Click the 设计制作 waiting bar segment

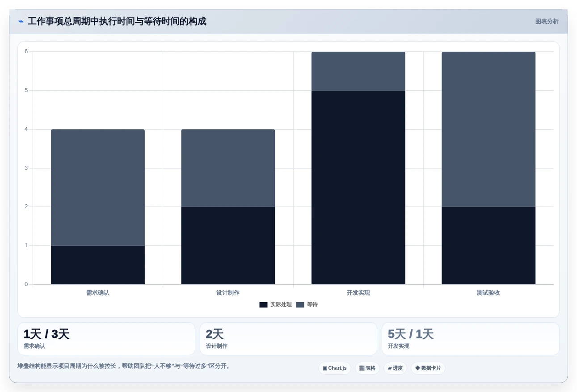pyautogui.click(x=228, y=168)
